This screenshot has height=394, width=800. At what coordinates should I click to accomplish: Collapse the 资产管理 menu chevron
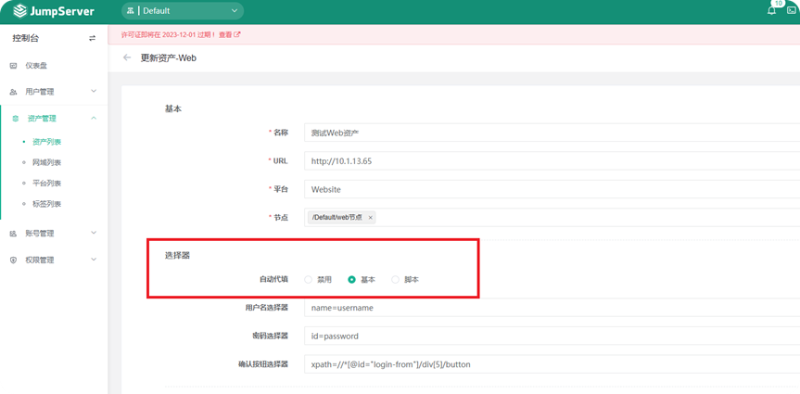(93, 118)
